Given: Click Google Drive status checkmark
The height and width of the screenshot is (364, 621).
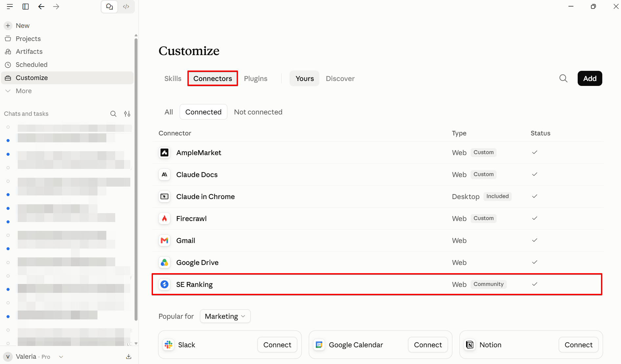Looking at the screenshot, I should (x=535, y=262).
